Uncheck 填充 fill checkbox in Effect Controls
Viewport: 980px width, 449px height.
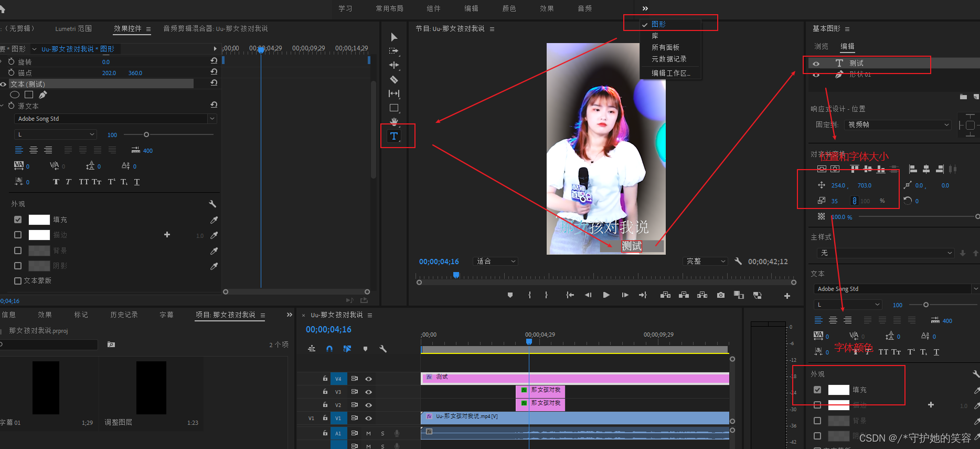18,220
